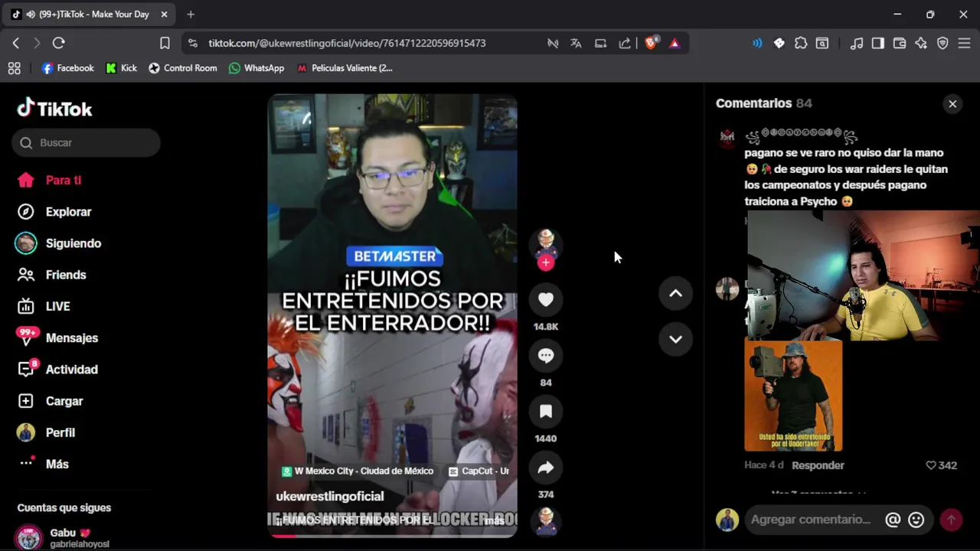Like the video with heart icon
This screenshot has width=980, height=551.
click(546, 299)
